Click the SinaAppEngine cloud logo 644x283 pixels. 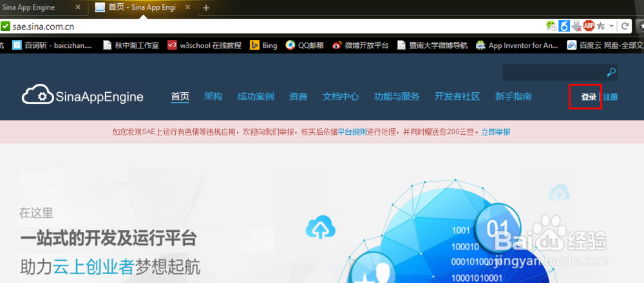(x=82, y=95)
